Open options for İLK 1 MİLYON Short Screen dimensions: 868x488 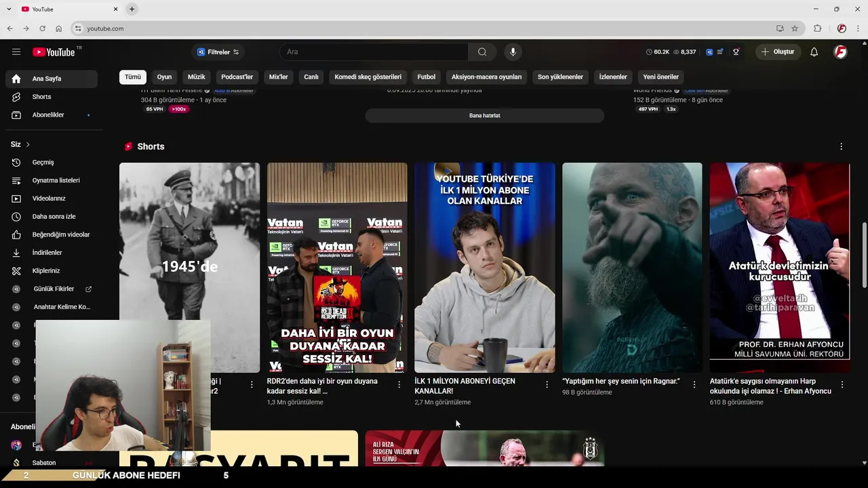click(x=547, y=384)
